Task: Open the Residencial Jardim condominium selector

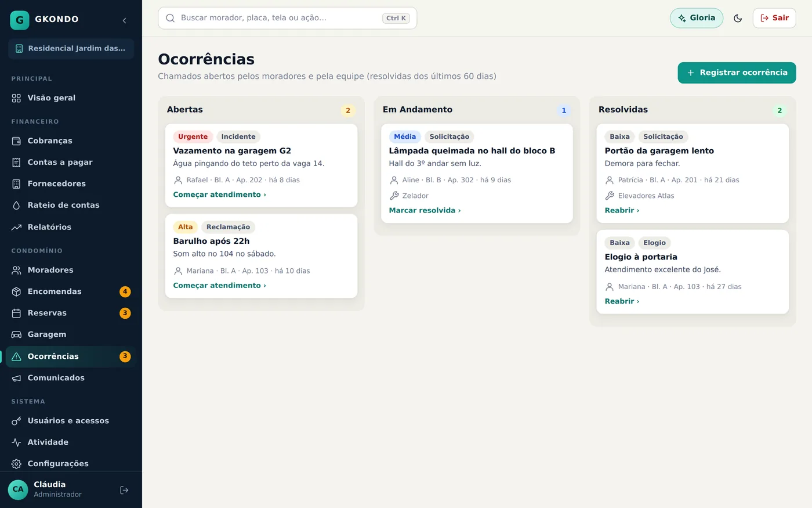Action: [x=71, y=49]
